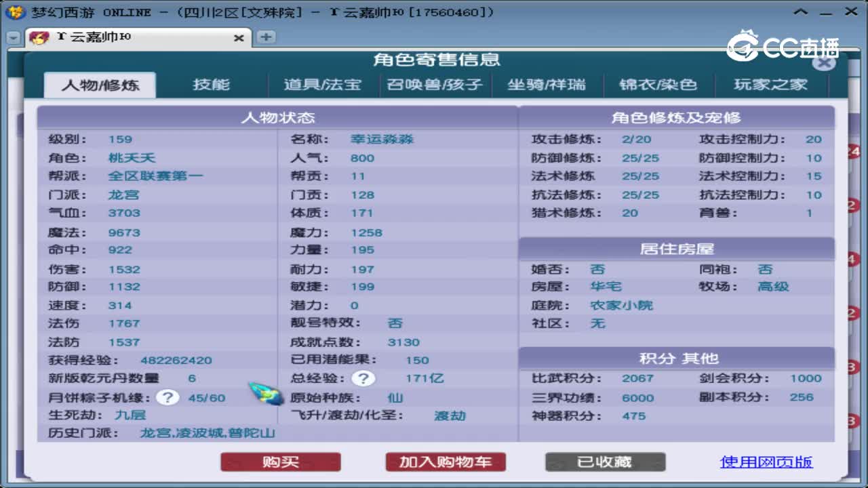Image resolution: width=868 pixels, height=488 pixels.
Task: Click the 购买 button
Action: click(x=281, y=462)
